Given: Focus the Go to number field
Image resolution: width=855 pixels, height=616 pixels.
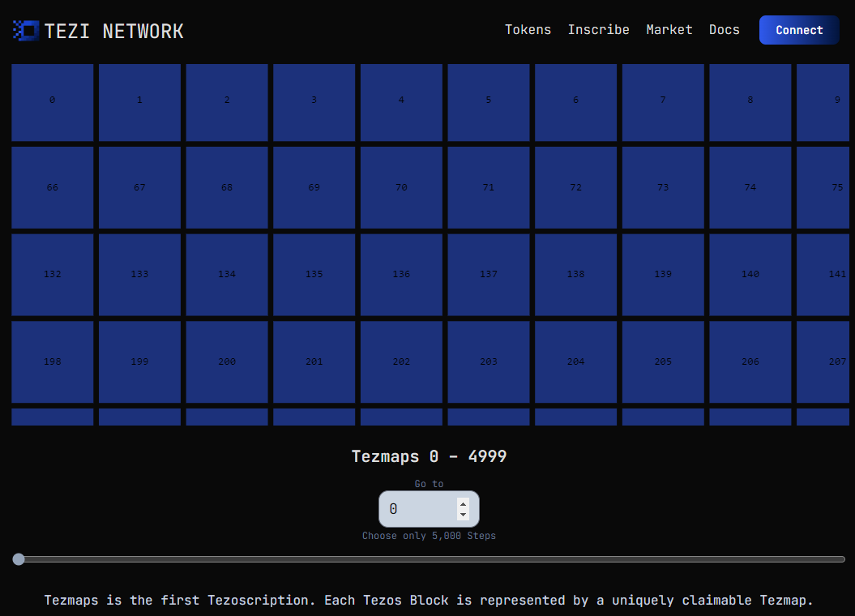Looking at the screenshot, I should [429, 509].
